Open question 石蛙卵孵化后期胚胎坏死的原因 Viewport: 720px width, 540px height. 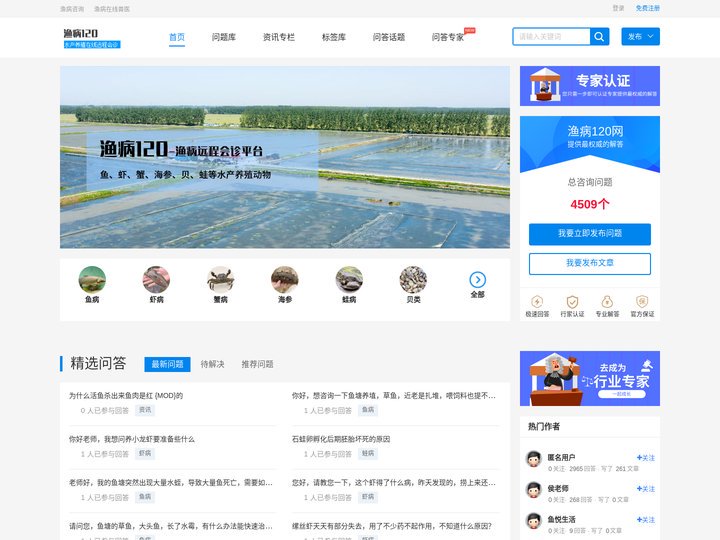(x=341, y=439)
